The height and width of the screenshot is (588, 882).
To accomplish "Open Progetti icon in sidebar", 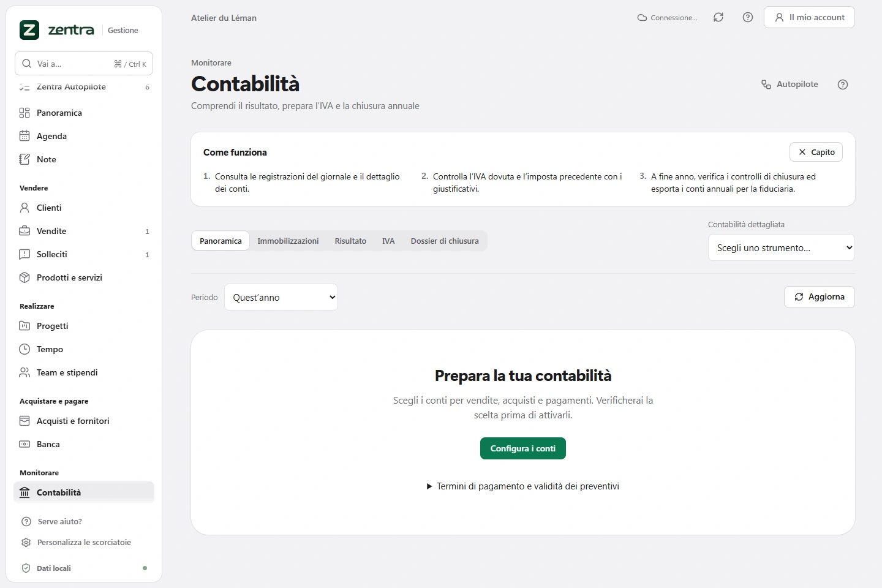I will pos(24,326).
